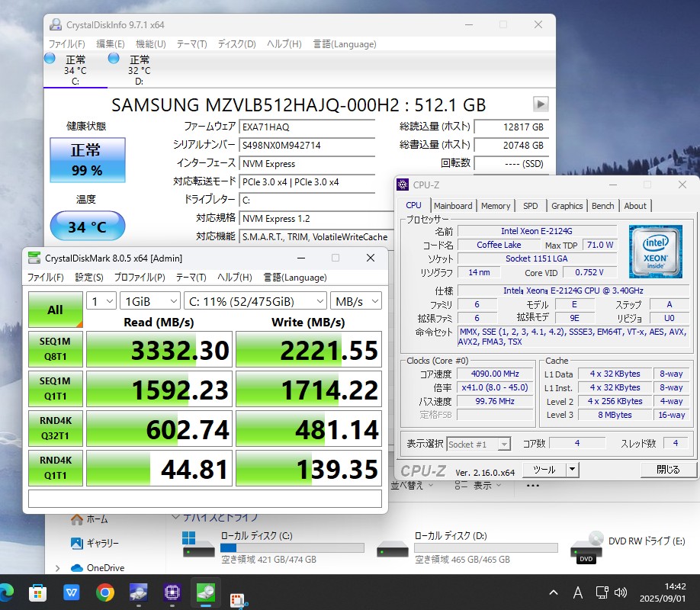Click the OneDrive cloud icon in Explorer
The image size is (700, 610).
[x=77, y=567]
